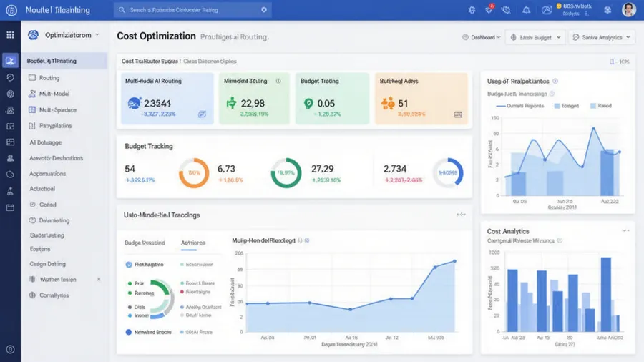The image size is (644, 362).
Task: Click the Mult-Model sidebar people icon
Action: tap(32, 94)
